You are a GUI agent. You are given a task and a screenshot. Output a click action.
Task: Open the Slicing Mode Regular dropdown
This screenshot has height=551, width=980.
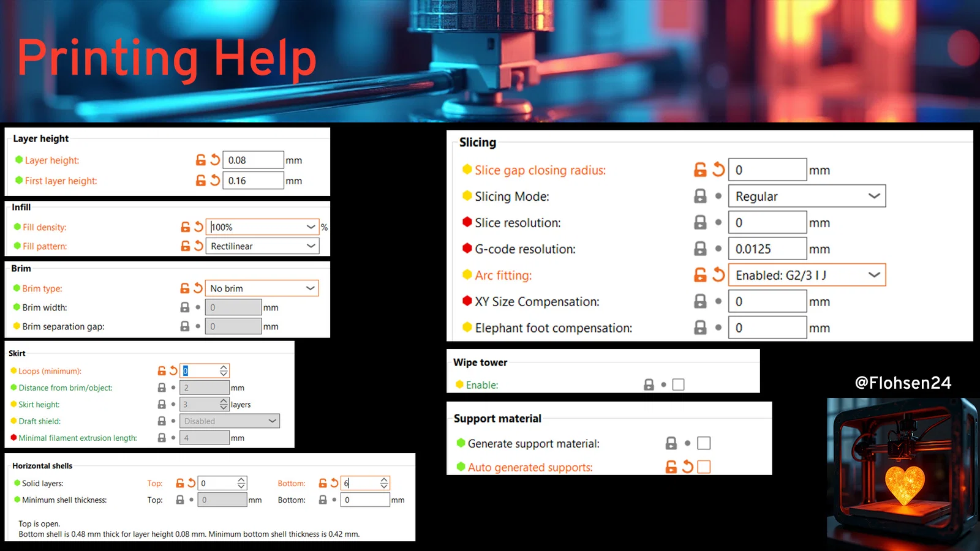coord(807,196)
